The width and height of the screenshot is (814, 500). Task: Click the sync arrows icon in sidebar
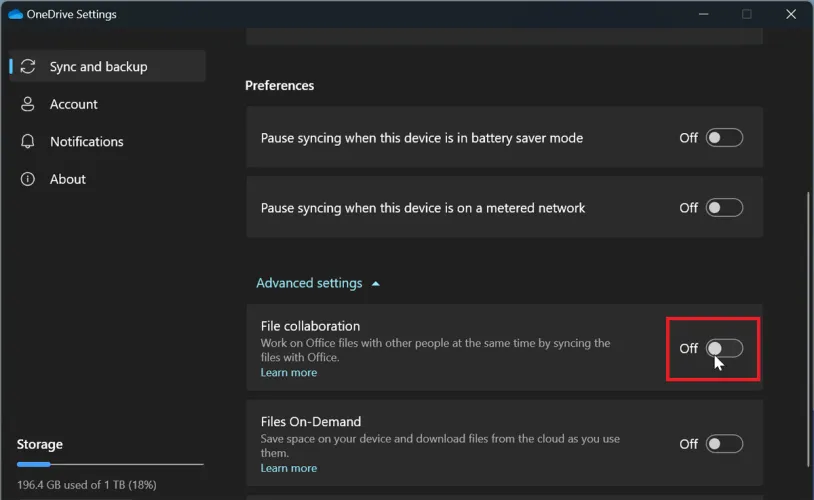[x=29, y=67]
